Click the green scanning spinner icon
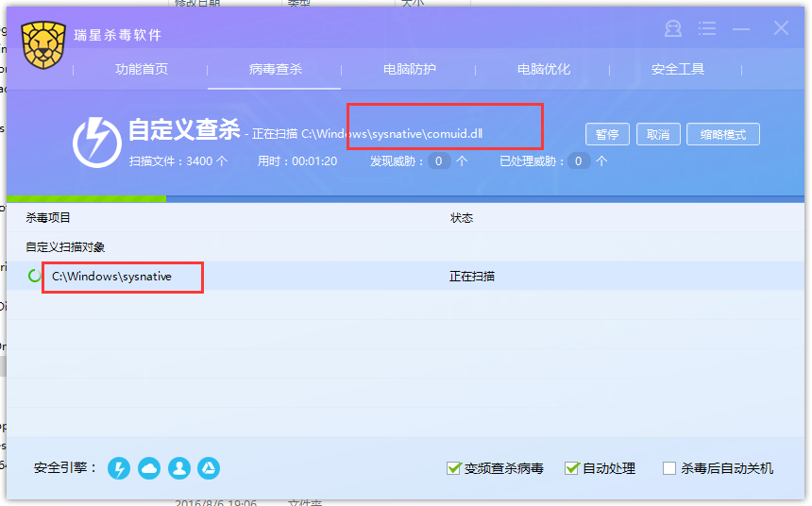812x506 pixels. [34, 276]
